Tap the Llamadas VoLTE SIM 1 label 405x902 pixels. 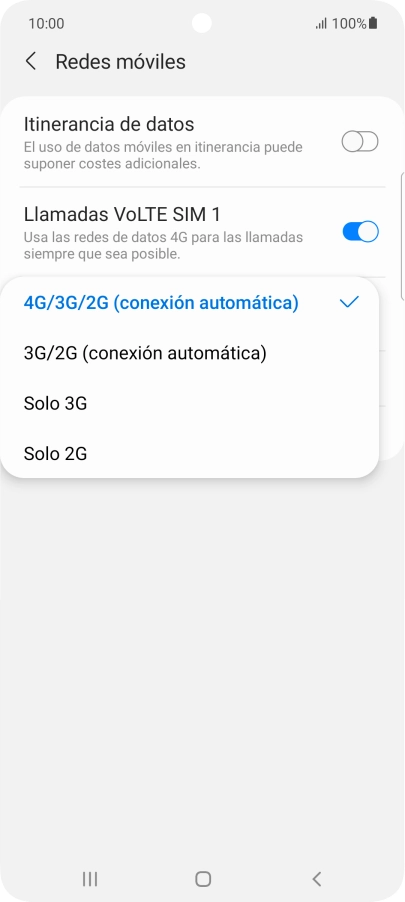(x=122, y=215)
